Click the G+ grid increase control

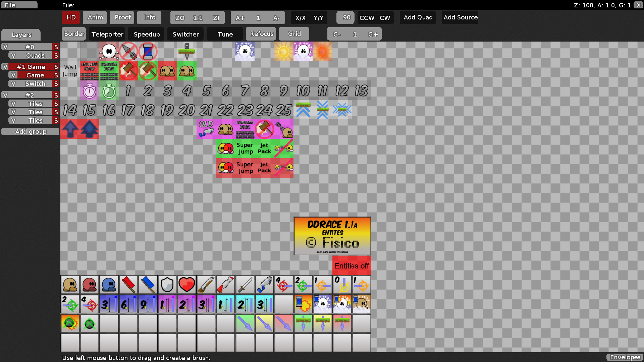pos(373,34)
